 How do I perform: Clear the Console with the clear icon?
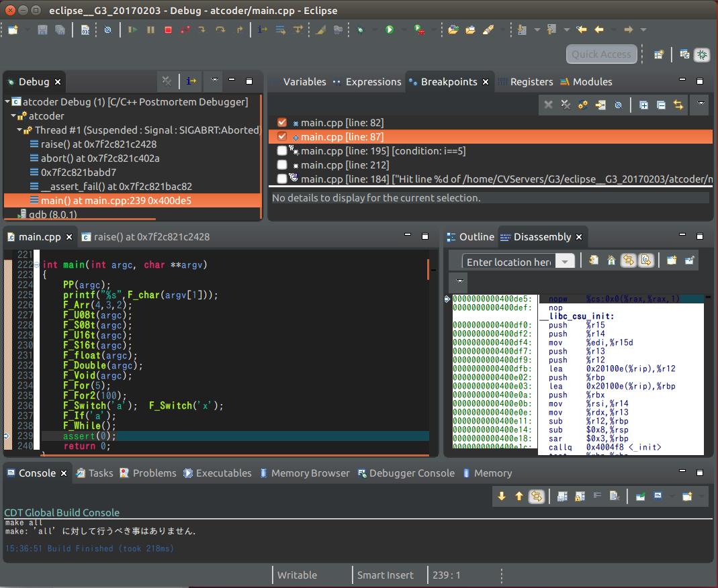[x=615, y=495]
